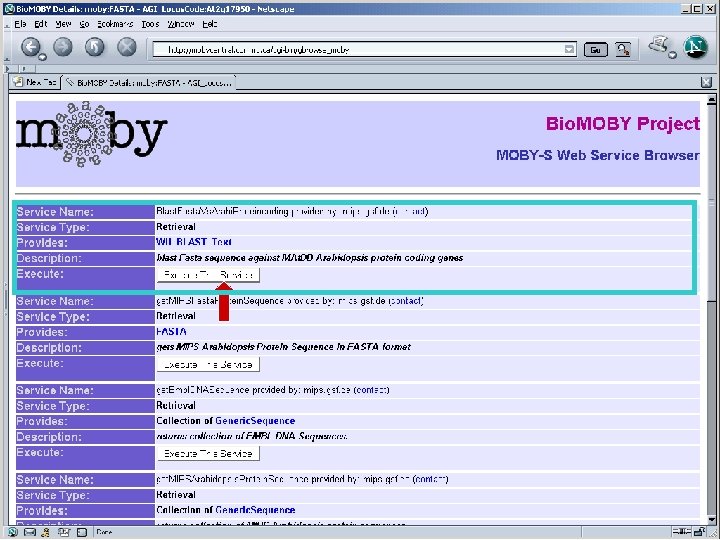Open Mail from the status bar envelope icon
Viewport: 720px width, 540px height.
coord(29,533)
